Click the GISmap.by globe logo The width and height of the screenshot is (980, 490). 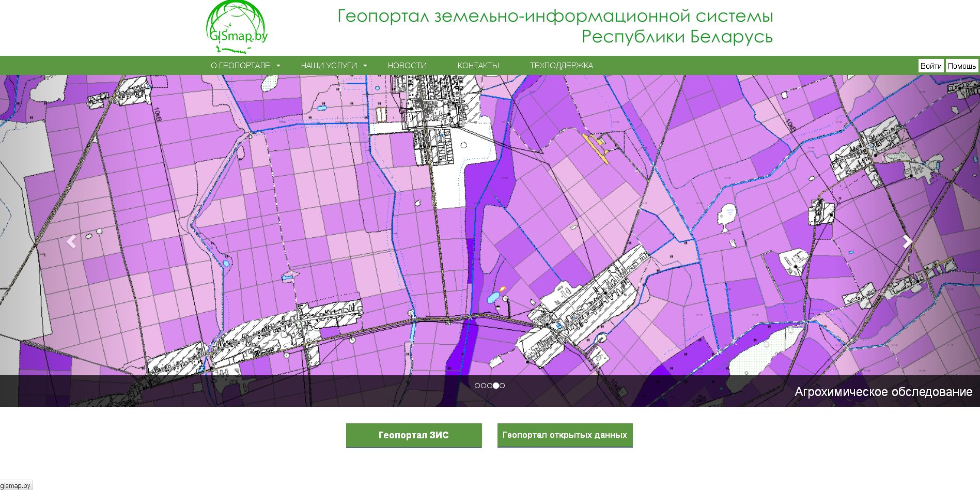pos(237,27)
